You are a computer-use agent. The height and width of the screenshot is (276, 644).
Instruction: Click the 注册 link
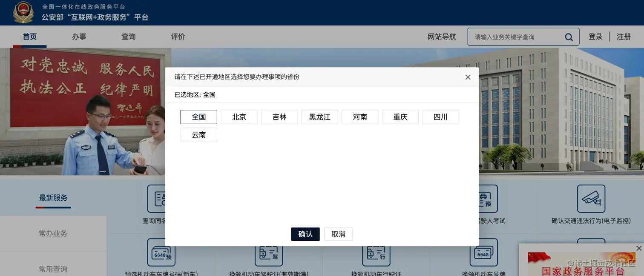tap(624, 37)
